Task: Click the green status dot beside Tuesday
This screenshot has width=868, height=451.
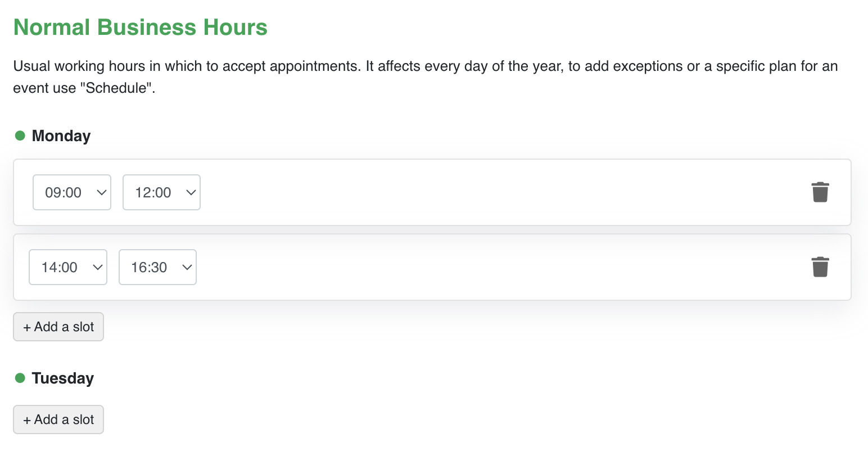Action: click(20, 378)
